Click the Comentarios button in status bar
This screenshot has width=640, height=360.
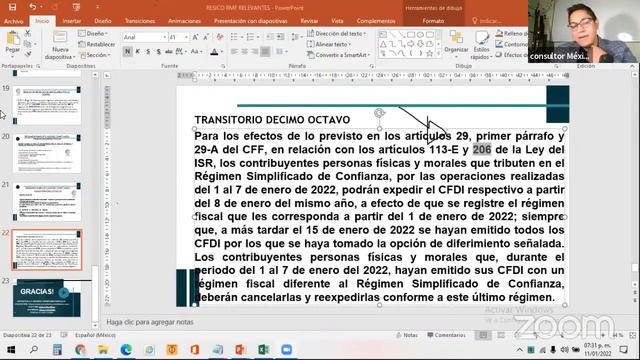446,335
